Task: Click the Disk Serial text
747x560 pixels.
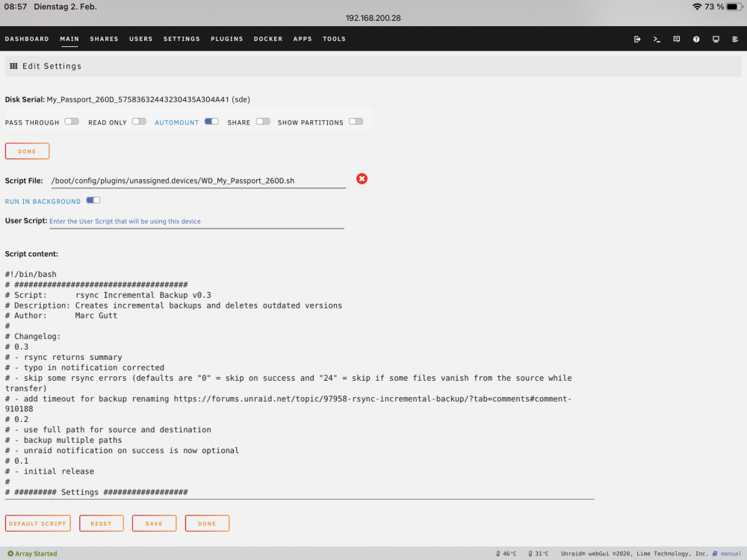Action: click(127, 99)
